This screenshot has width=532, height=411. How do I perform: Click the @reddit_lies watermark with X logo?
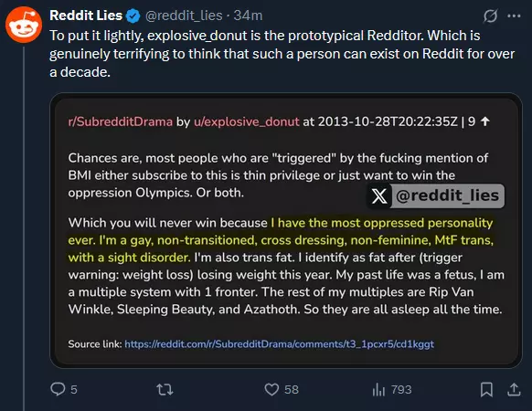click(436, 195)
